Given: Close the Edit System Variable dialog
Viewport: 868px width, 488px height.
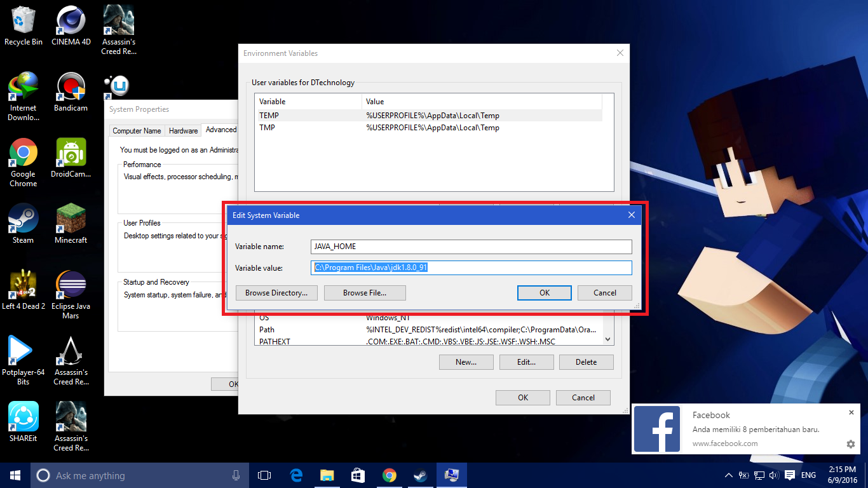Looking at the screenshot, I should [x=632, y=215].
